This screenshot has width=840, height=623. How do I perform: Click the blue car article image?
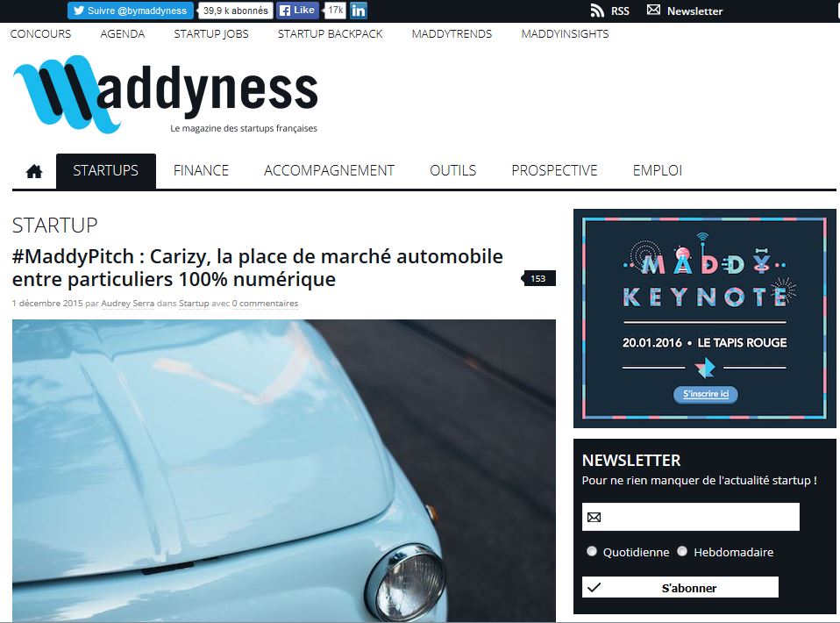pyautogui.click(x=284, y=470)
